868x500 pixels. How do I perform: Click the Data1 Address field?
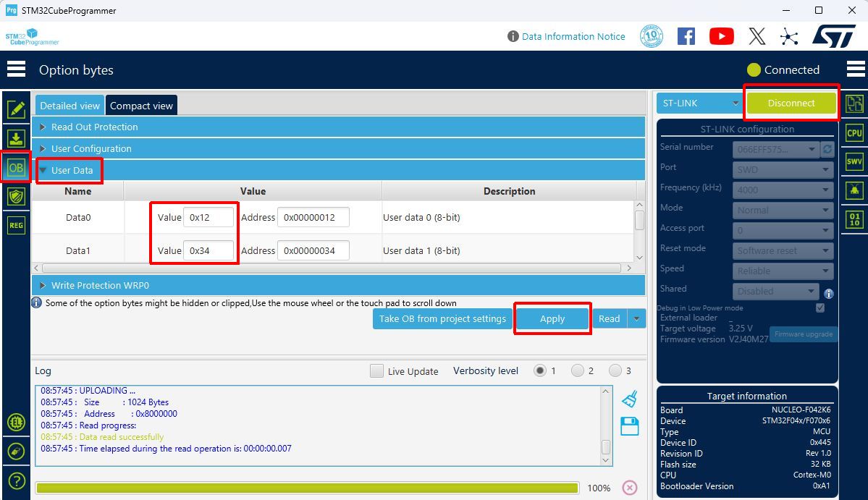[x=313, y=250]
